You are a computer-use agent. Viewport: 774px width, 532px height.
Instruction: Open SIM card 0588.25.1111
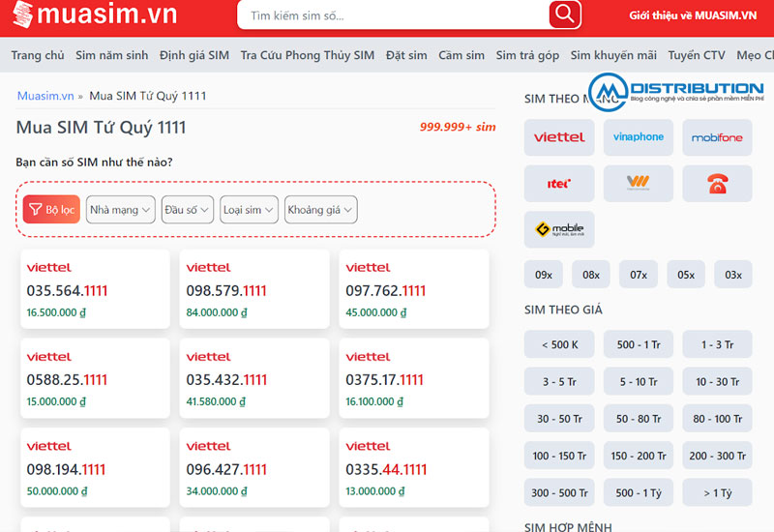pos(95,378)
